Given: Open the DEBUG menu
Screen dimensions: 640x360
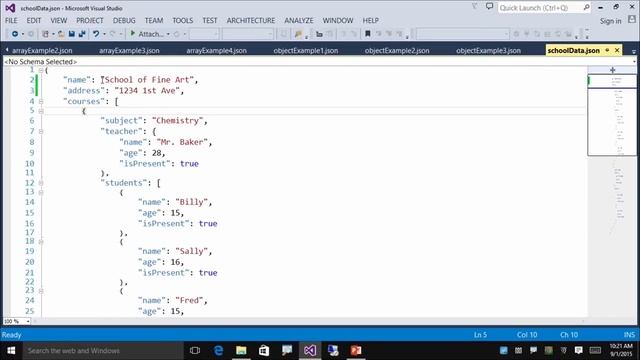Looking at the screenshot, I should (124, 20).
